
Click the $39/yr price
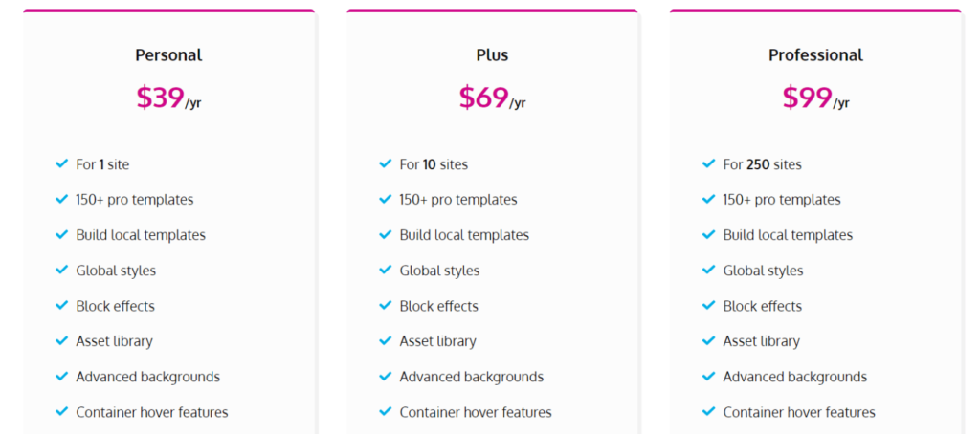[168, 98]
